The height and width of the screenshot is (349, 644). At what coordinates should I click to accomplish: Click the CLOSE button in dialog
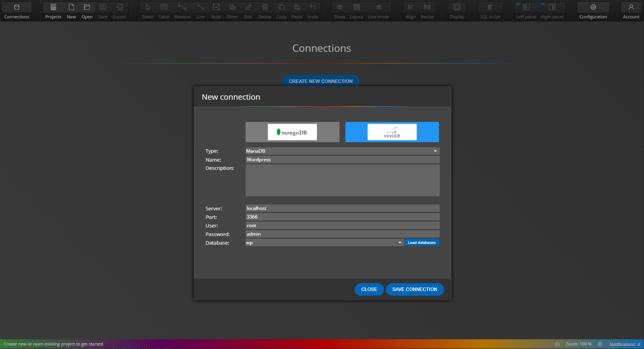pyautogui.click(x=369, y=289)
